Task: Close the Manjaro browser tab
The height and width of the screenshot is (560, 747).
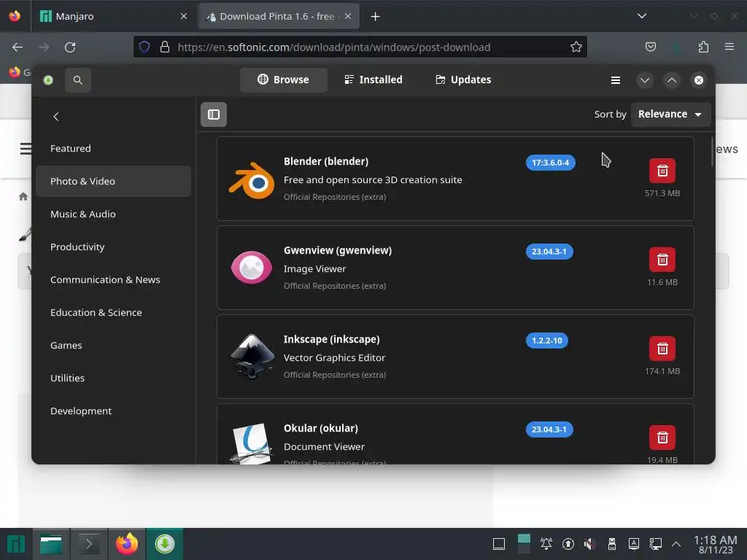Action: [x=183, y=16]
